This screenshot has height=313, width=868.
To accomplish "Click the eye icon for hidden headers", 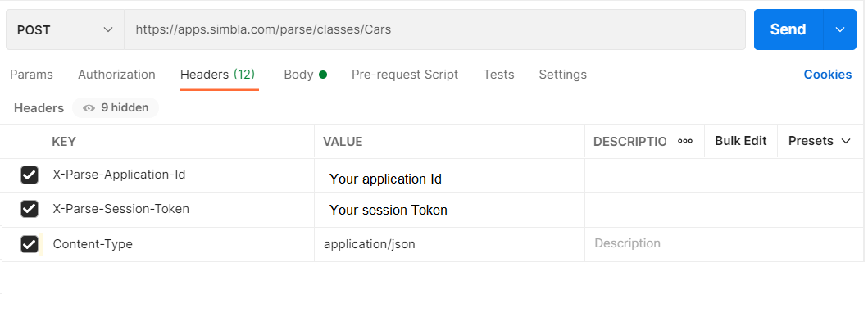I will (x=89, y=108).
